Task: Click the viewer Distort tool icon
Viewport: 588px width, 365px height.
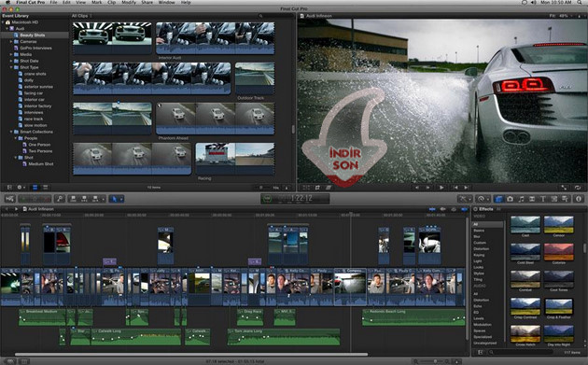Action: tap(329, 188)
